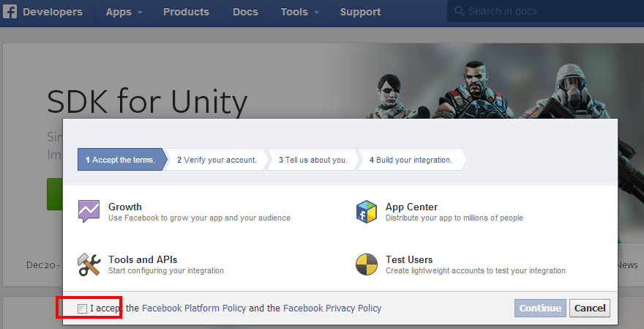Image resolution: width=644 pixels, height=329 pixels.
Task: Click the Growth heading
Action: pyautogui.click(x=125, y=207)
